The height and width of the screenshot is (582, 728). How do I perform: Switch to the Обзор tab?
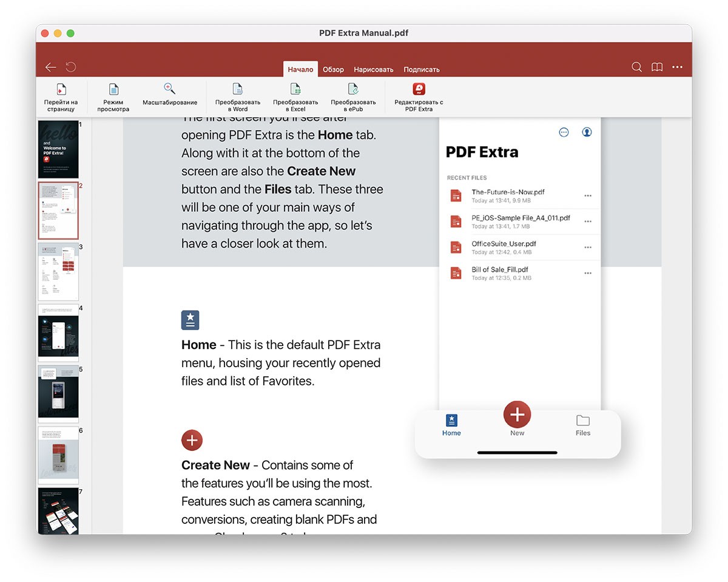[334, 69]
